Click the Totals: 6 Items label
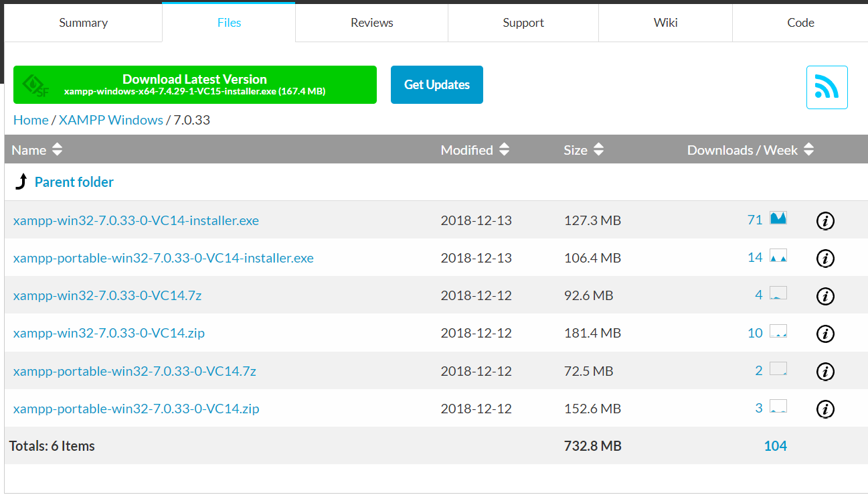The height and width of the screenshot is (497, 868). tap(52, 446)
